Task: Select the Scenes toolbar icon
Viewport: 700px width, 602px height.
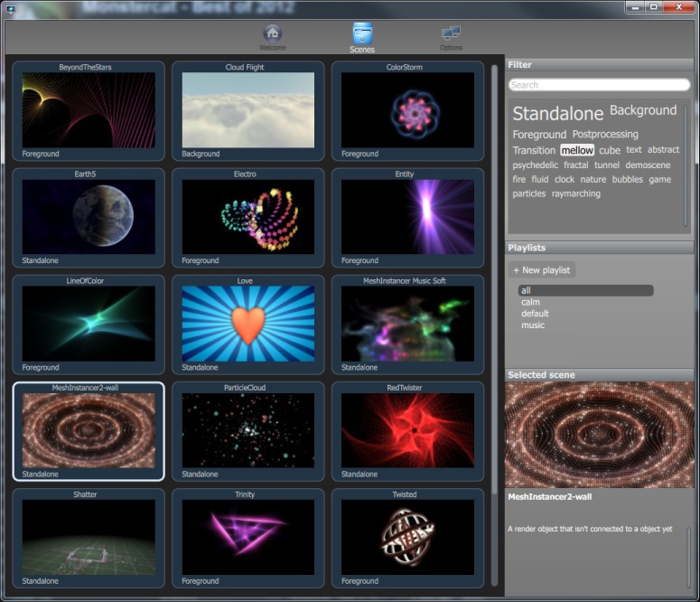Action: [362, 38]
